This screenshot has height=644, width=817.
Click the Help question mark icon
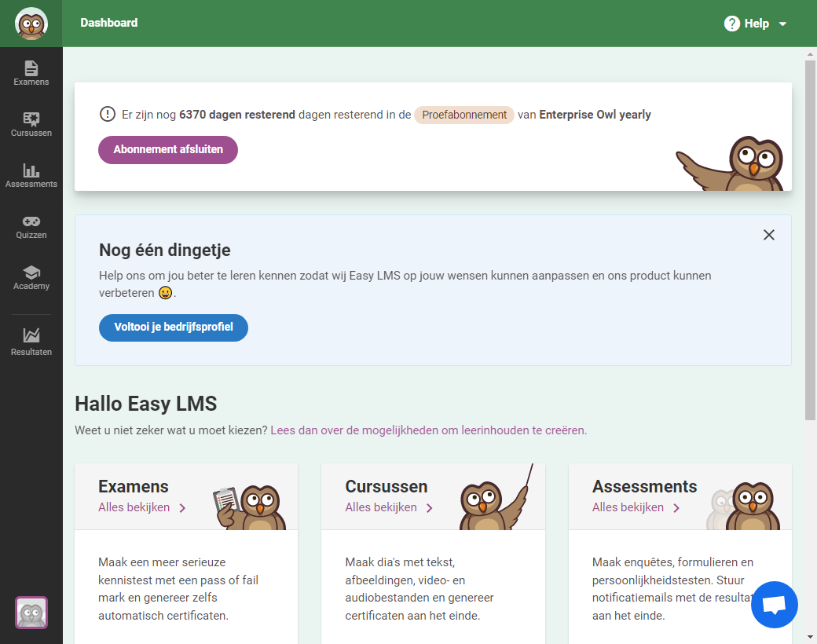coord(731,24)
